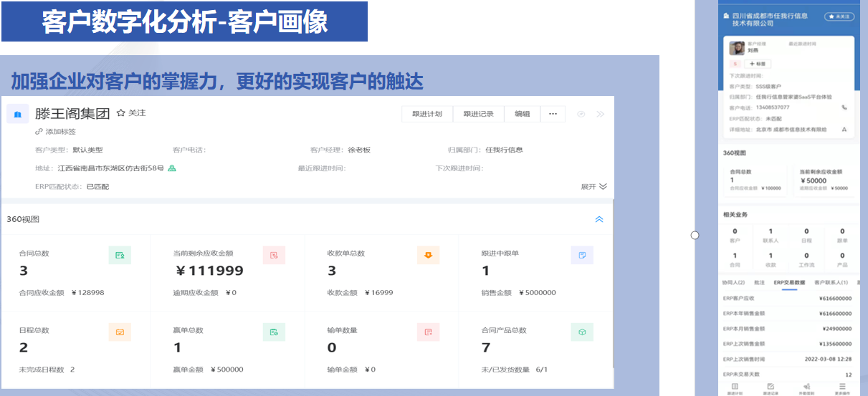This screenshot has width=868, height=396.
Task: Click the 赢单总数 card icon
Action: (274, 332)
